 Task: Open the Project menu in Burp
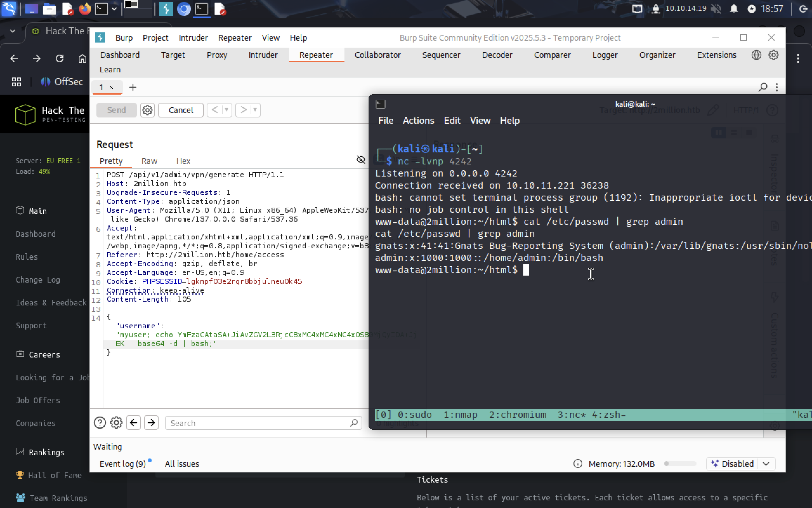[x=155, y=38]
